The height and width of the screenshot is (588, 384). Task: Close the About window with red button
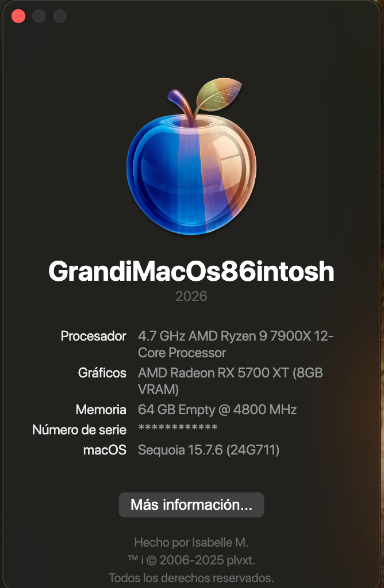coord(18,16)
